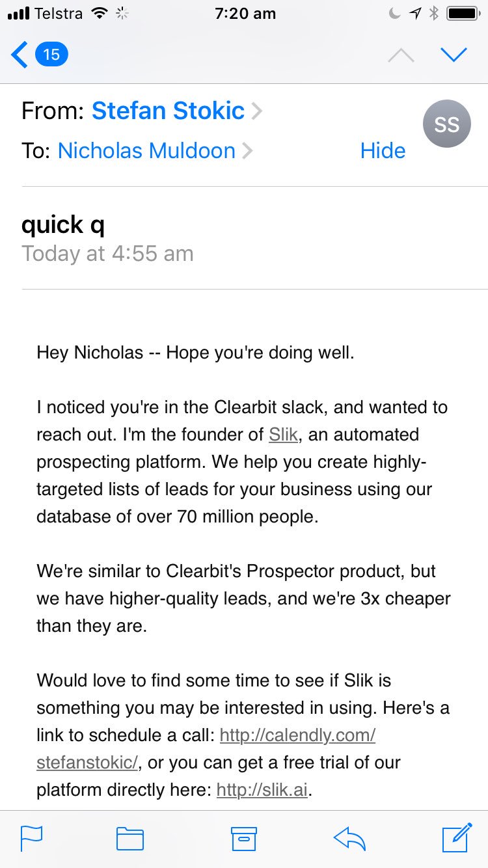Tap the unread count badge showing 15
Screen dimensions: 488x868
pos(51,55)
